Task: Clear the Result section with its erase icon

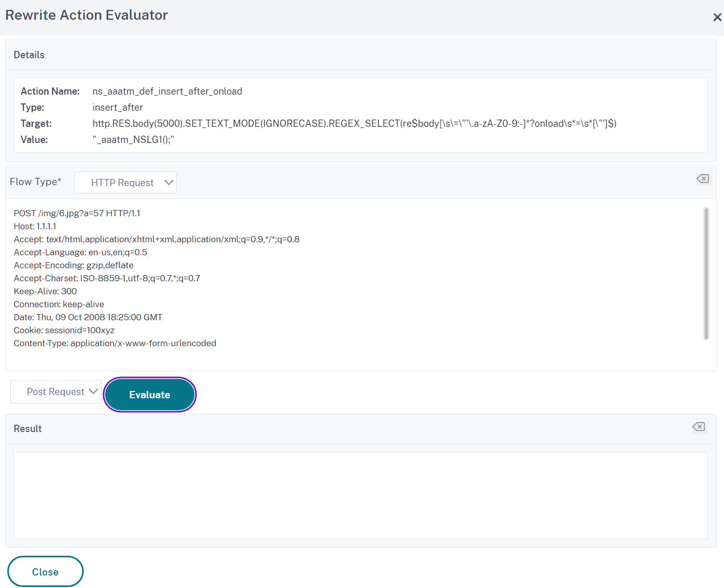Action: [x=699, y=427]
